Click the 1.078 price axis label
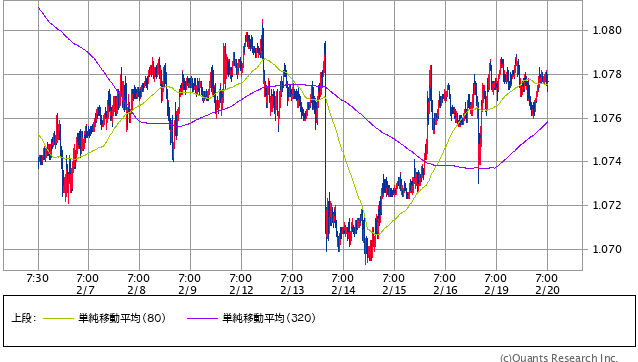The width and height of the screenshot is (638, 362). click(x=607, y=74)
